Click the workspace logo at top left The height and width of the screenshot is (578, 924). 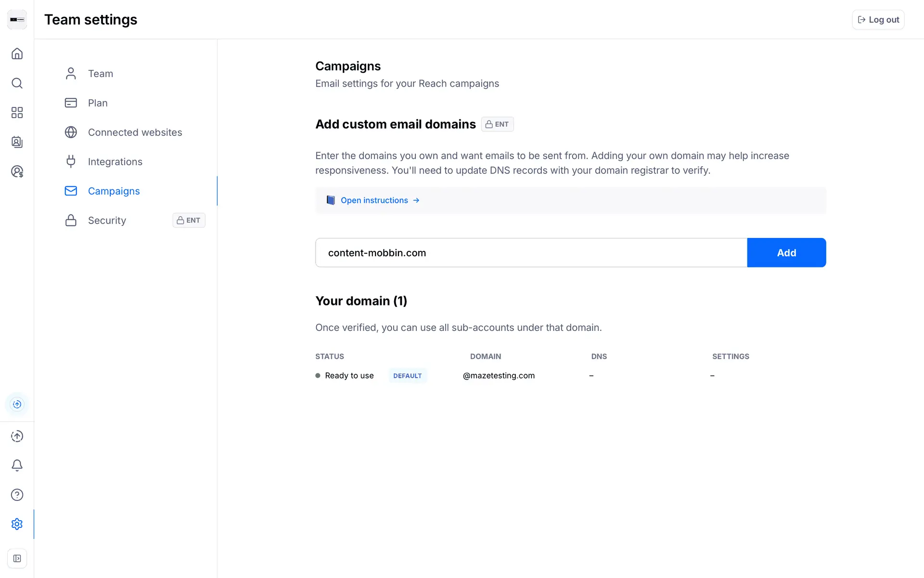(17, 20)
